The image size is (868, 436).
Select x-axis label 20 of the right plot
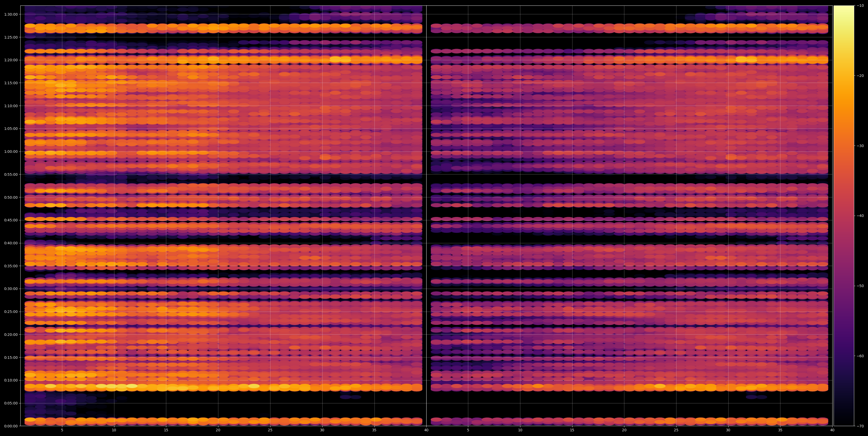624,430
